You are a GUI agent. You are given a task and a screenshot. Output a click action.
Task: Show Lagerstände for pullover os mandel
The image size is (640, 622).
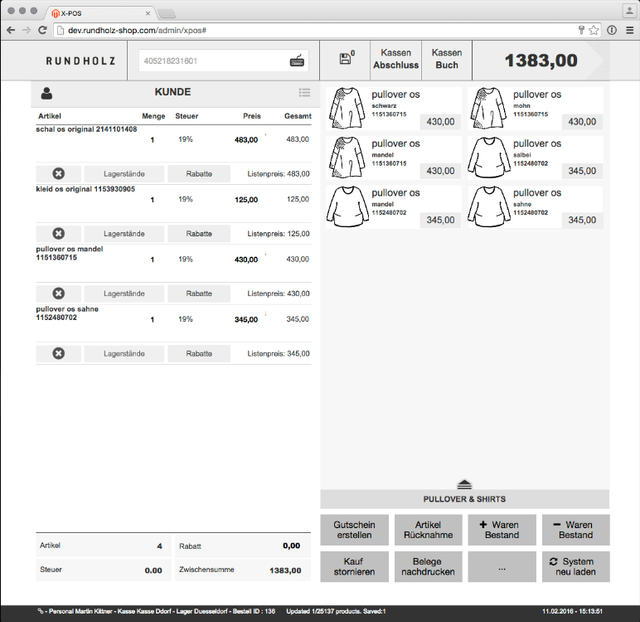124,293
